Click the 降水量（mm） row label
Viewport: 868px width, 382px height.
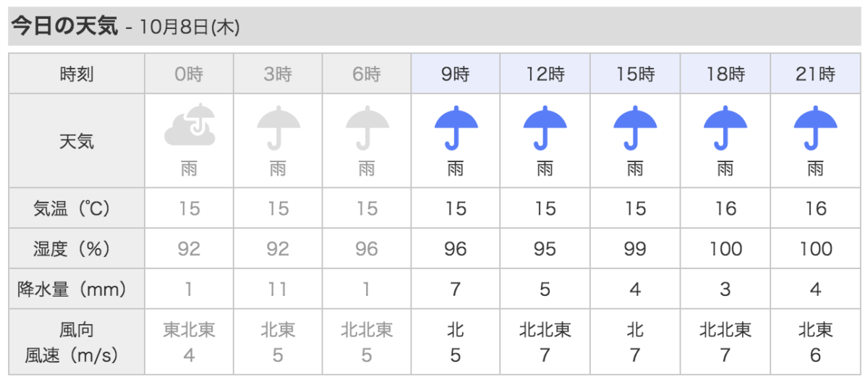click(x=72, y=290)
